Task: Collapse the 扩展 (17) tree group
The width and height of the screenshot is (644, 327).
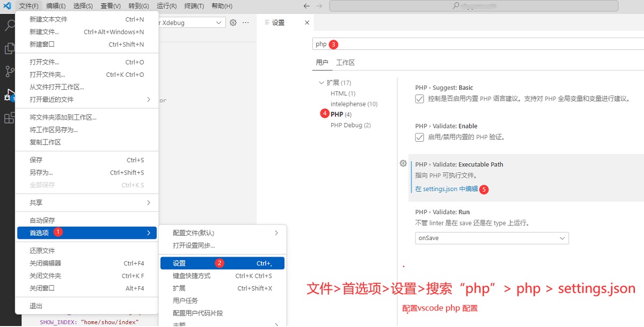Action: [x=335, y=83]
